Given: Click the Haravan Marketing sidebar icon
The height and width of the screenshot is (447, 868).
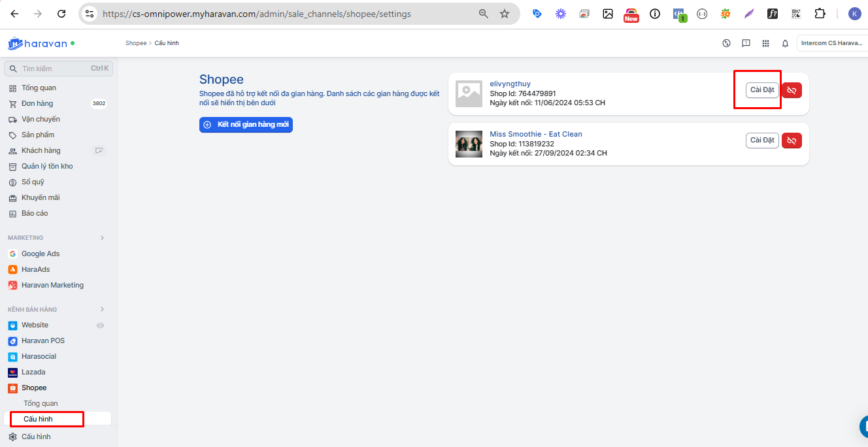Looking at the screenshot, I should coord(12,285).
